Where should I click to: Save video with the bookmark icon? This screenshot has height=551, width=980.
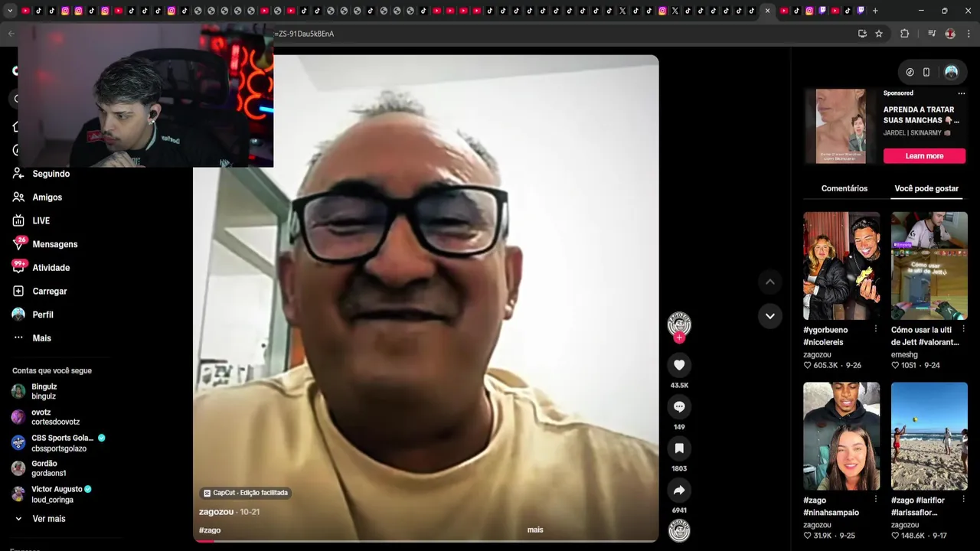click(x=679, y=448)
